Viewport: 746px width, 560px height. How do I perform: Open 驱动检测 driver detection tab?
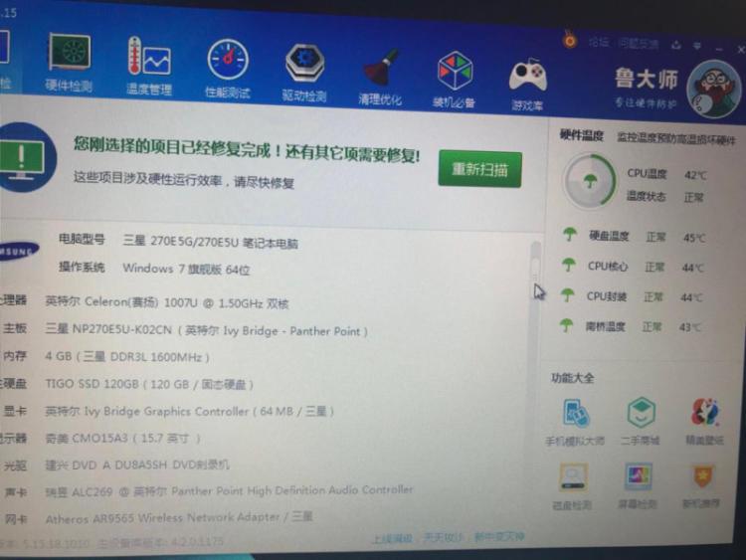coord(304,73)
